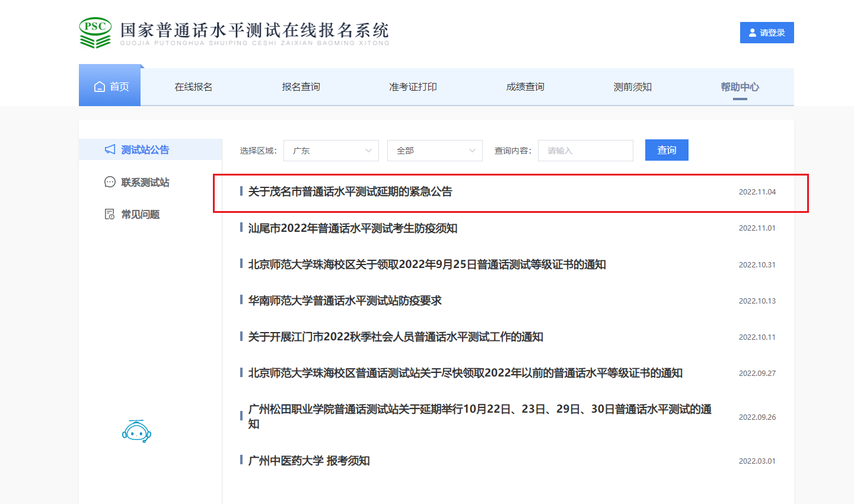
Task: Switch to 准考证打印 tab
Action: tap(413, 87)
